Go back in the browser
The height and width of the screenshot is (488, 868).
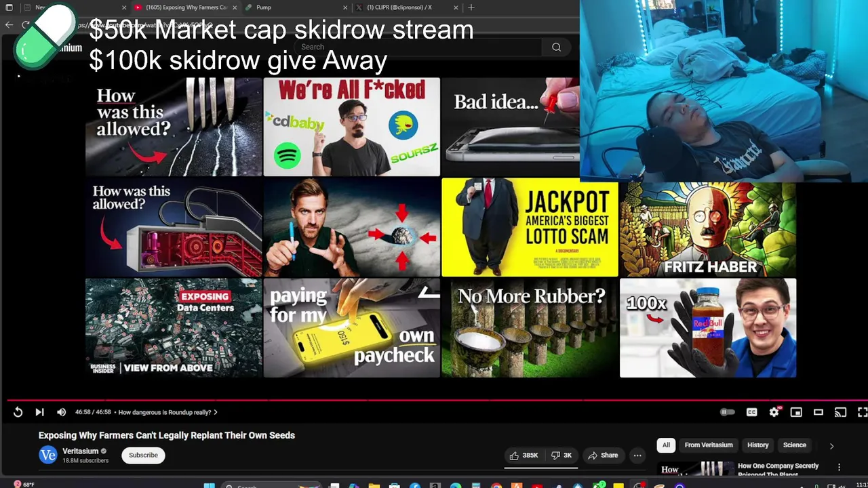[9, 24]
